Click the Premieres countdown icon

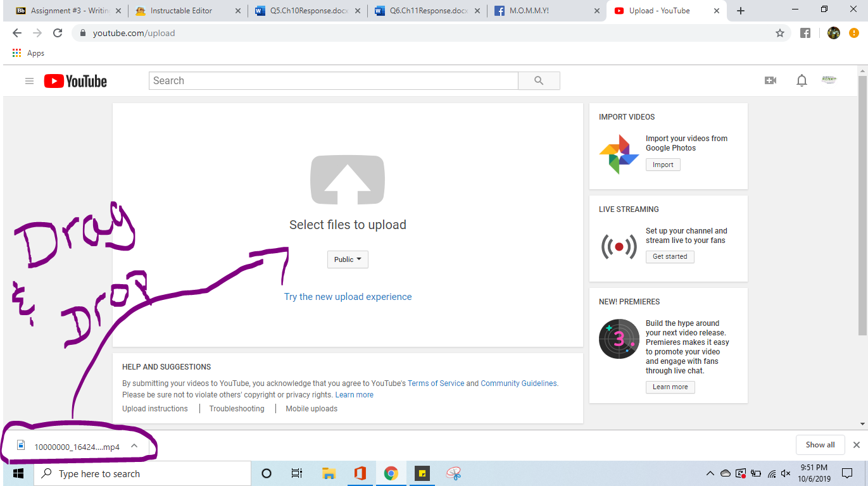coord(619,339)
